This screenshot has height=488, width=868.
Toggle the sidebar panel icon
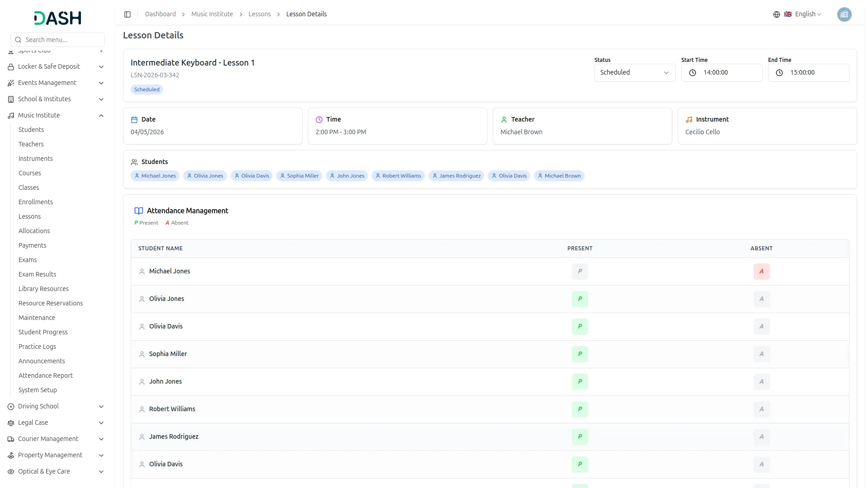point(127,14)
